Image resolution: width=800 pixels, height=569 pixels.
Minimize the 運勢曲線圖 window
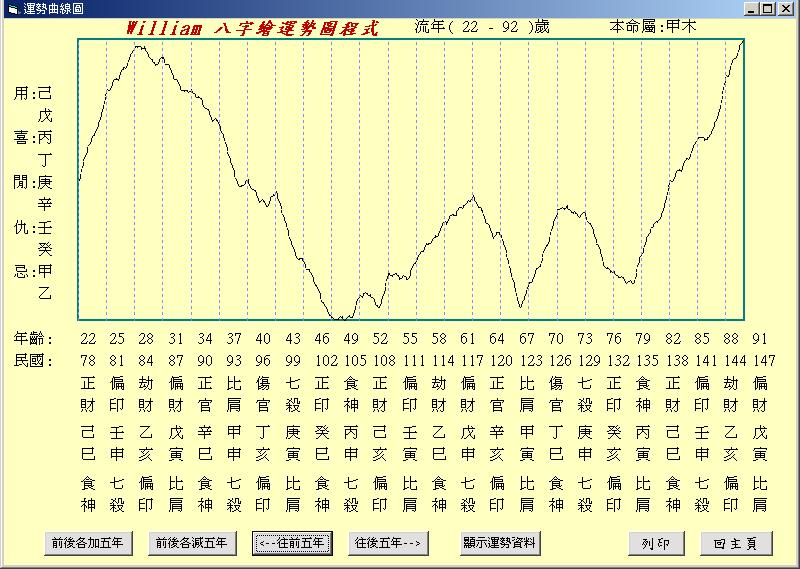pyautogui.click(x=751, y=9)
